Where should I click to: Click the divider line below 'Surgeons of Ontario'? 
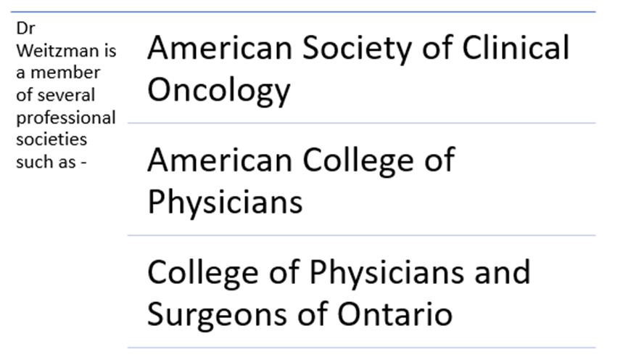click(361, 348)
